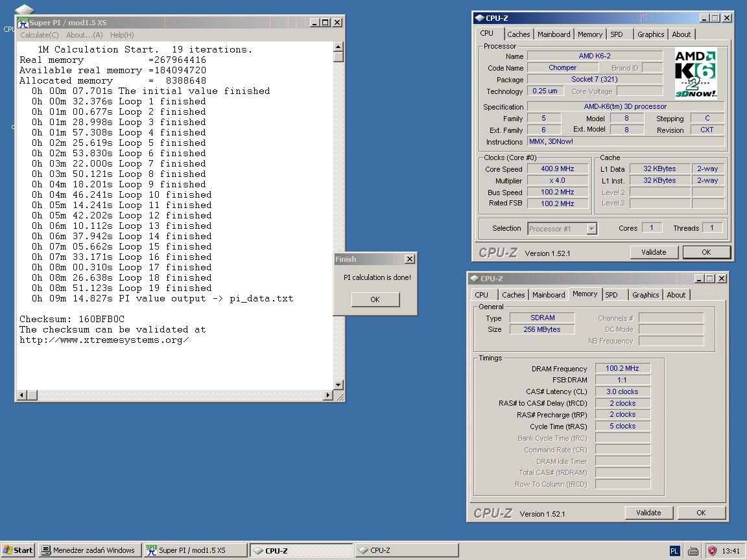Switch to Mainboard tab in lower CPU-Z window
Image resolution: width=747 pixels, height=560 pixels.
tap(549, 295)
